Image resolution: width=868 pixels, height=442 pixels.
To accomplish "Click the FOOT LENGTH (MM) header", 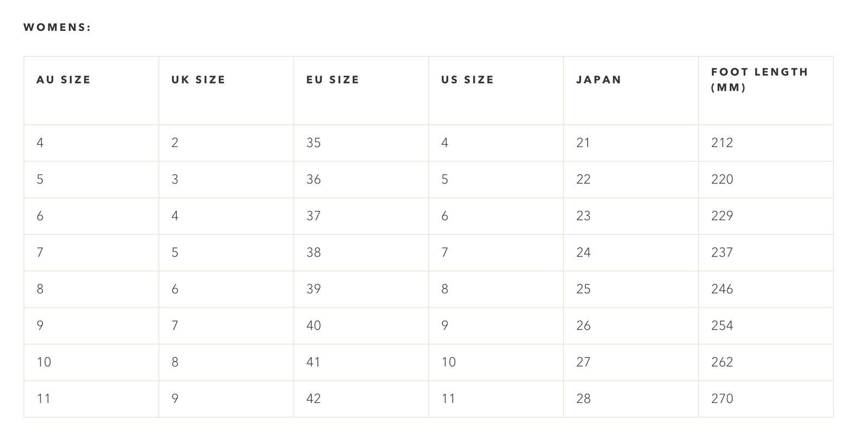I will click(x=759, y=80).
